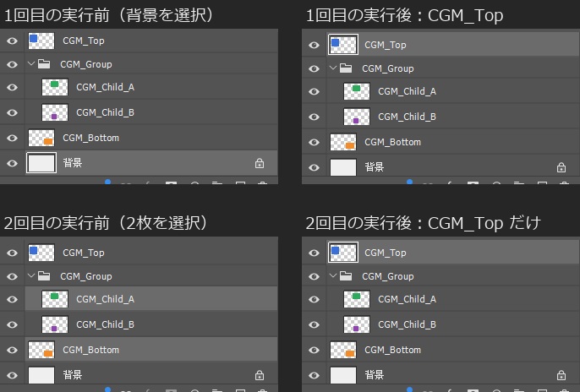
Task: Click CGM_Bottom name in 2回目の実行前 panel
Action: [x=91, y=350]
